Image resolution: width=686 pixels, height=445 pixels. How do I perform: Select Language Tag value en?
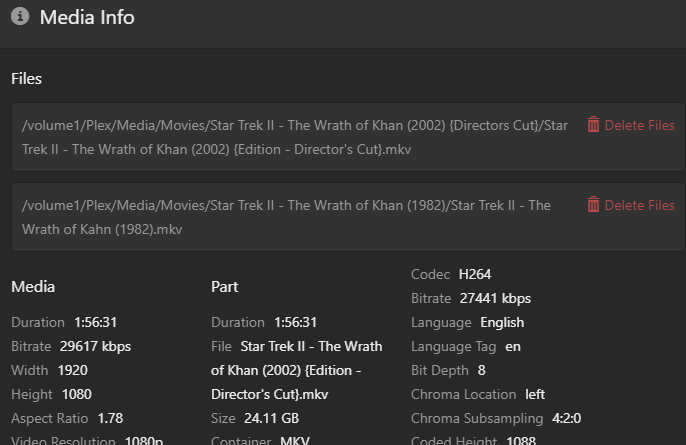pyautogui.click(x=513, y=347)
